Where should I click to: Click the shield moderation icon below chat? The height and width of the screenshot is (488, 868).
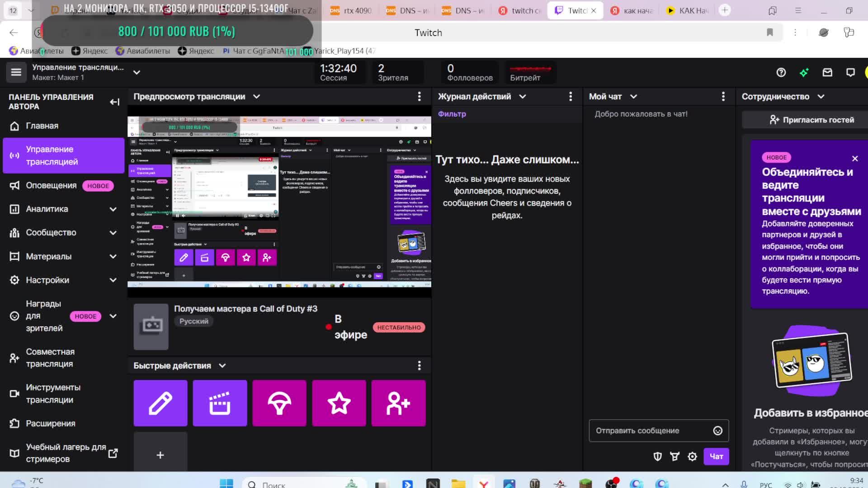coord(658,456)
